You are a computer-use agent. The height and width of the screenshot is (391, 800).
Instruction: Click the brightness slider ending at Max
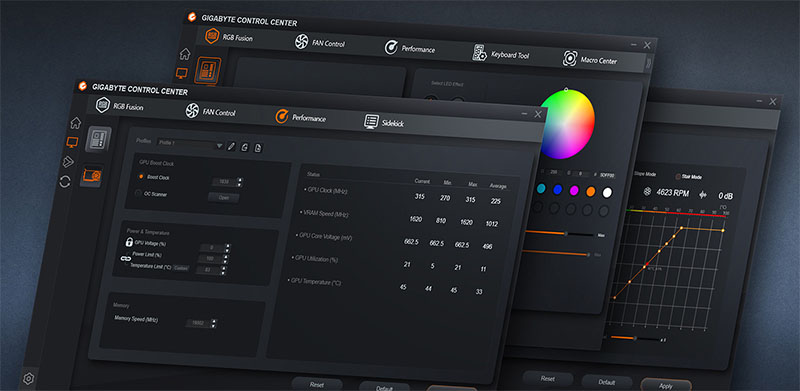pos(560,233)
